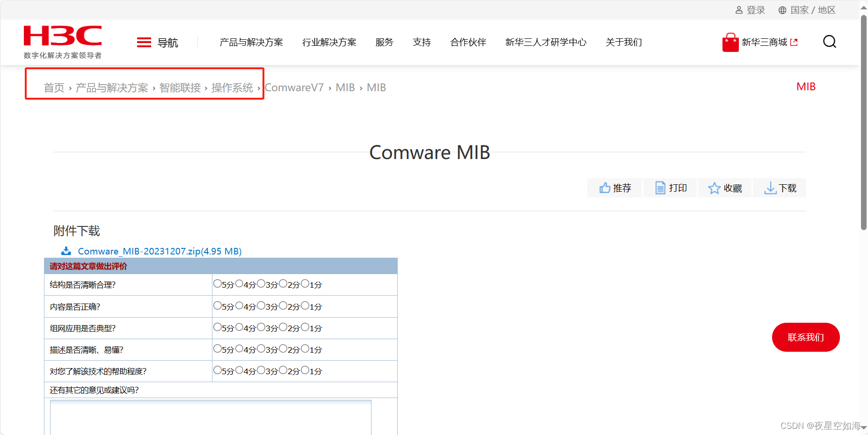The height and width of the screenshot is (435, 868).
Task: Click the thumbs-up recommend icon
Action: pos(605,188)
